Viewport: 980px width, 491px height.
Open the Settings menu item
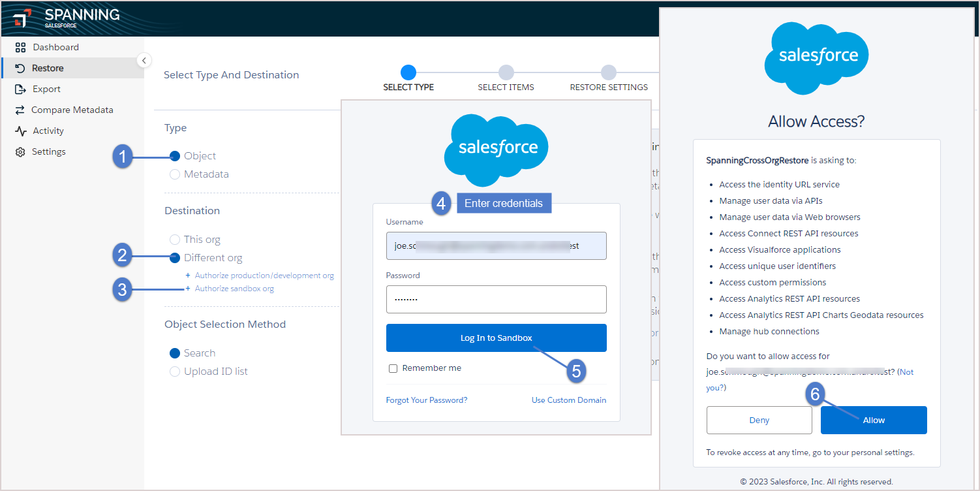[49, 151]
